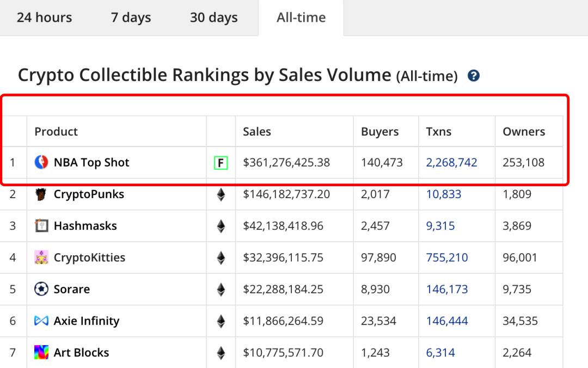Viewport: 588px width, 368px height.
Task: Click the 146,173 transactions link
Action: 447,289
